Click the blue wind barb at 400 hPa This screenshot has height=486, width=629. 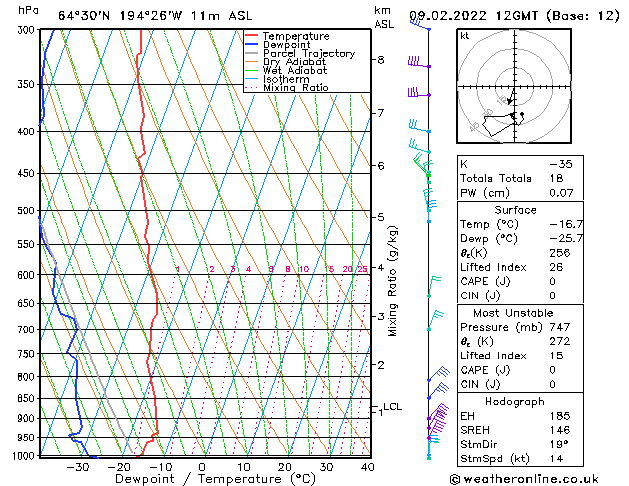(420, 126)
